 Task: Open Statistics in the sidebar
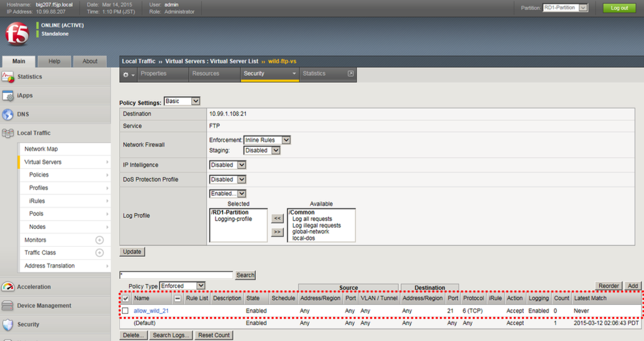coord(30,77)
